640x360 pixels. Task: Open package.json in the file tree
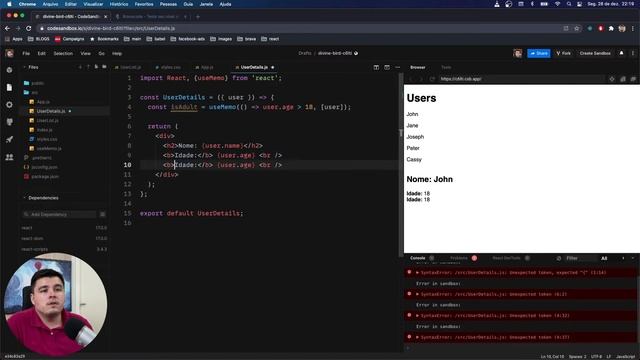pos(44,177)
